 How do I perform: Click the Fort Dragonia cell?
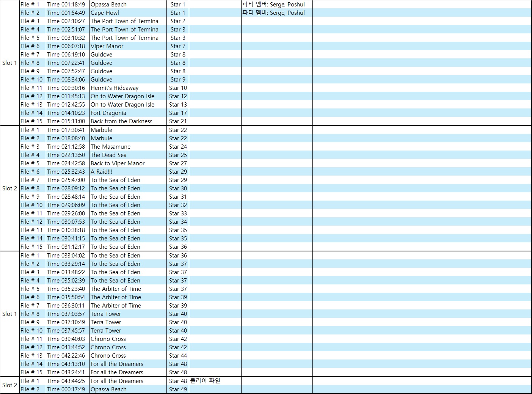click(x=128, y=113)
